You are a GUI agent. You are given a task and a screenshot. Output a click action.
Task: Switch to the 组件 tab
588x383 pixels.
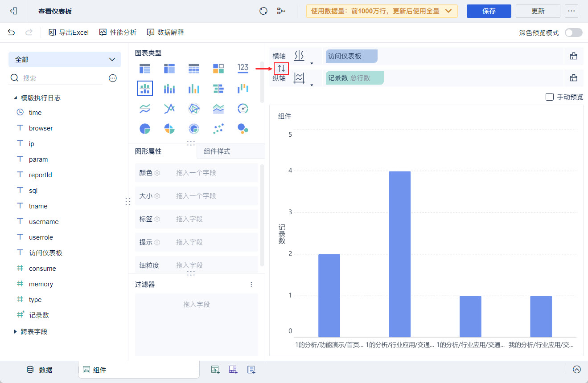[139, 370]
